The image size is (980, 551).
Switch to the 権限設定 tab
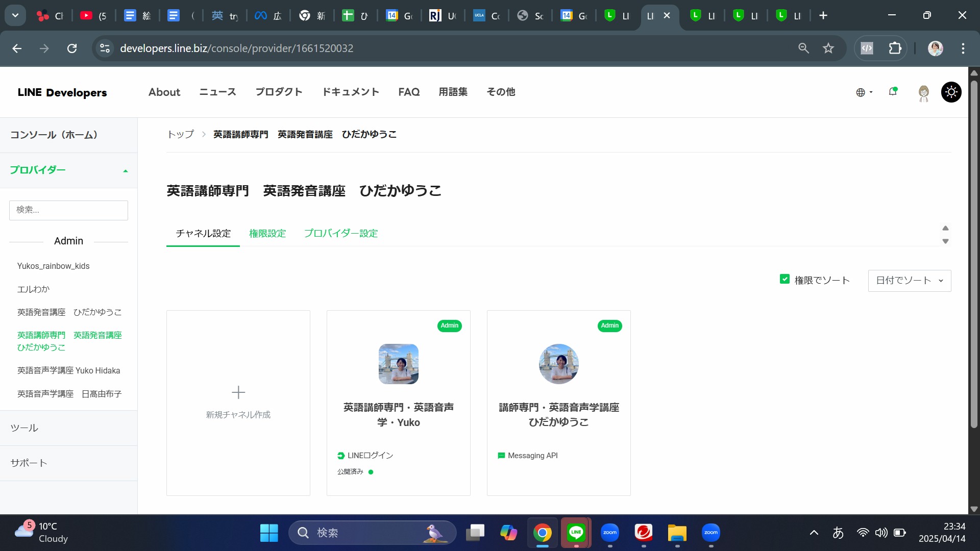tap(267, 234)
